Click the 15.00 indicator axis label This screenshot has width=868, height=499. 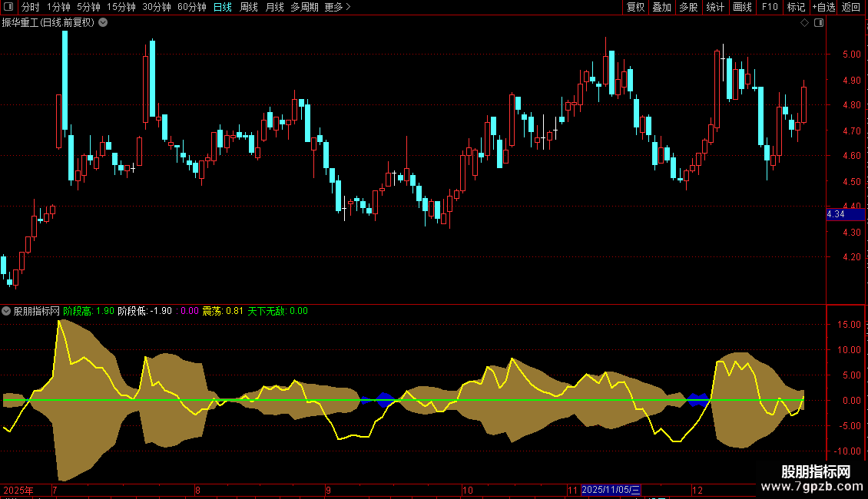tap(849, 325)
